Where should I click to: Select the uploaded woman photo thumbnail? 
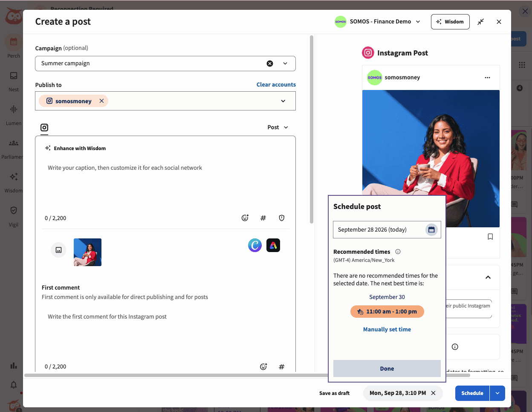tap(87, 252)
